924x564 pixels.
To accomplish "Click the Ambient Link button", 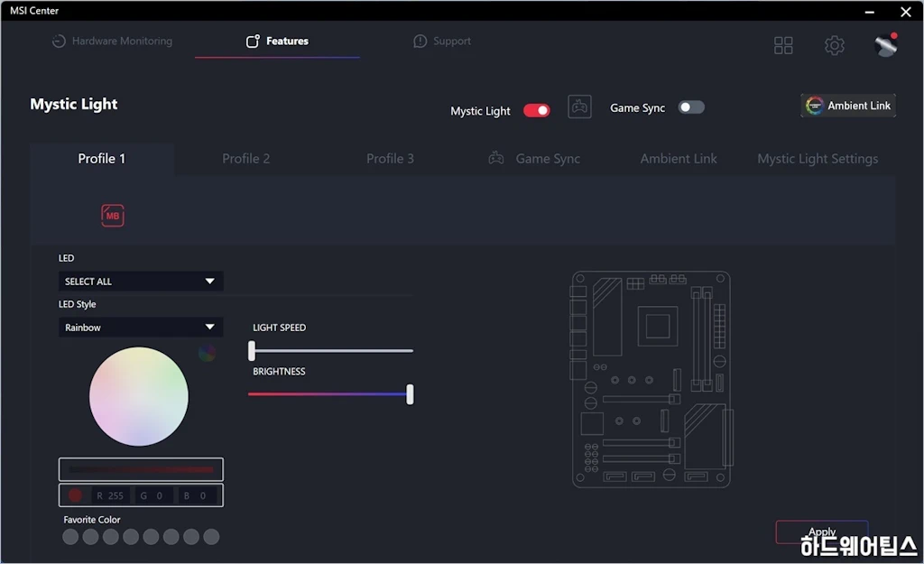I will click(x=848, y=106).
